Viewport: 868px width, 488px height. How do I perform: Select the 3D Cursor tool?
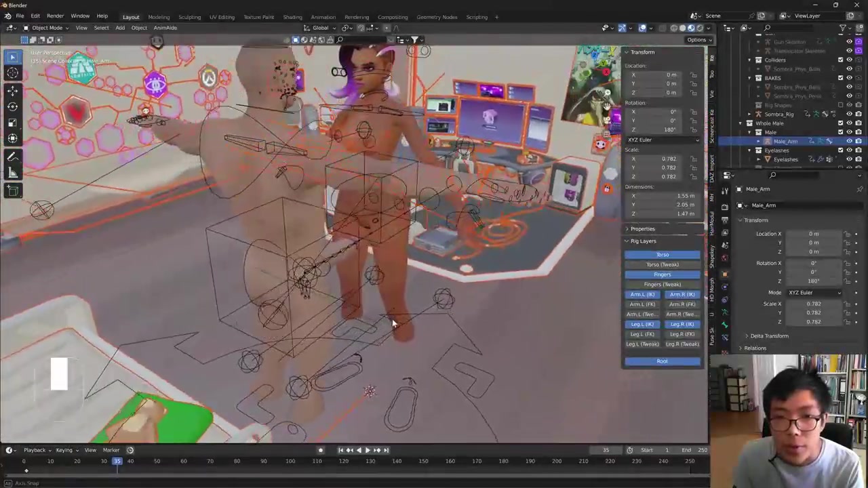(x=12, y=73)
